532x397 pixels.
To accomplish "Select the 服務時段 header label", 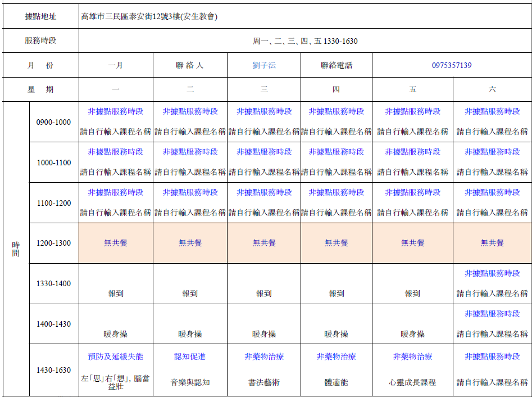I will click(x=41, y=41).
